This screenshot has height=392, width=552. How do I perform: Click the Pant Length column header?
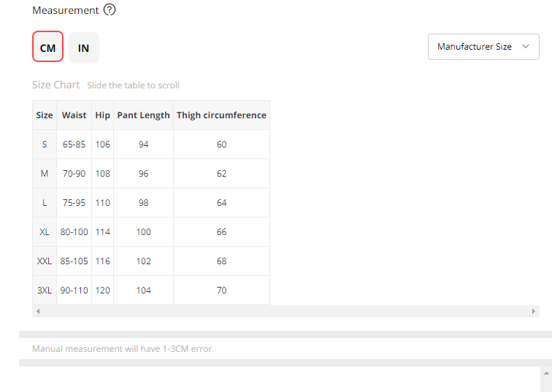click(x=143, y=115)
